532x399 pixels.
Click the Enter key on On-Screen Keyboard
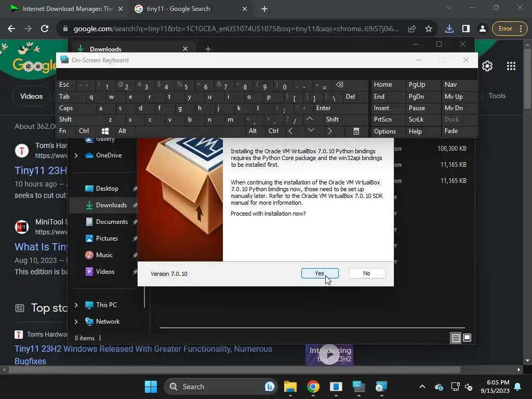341,108
